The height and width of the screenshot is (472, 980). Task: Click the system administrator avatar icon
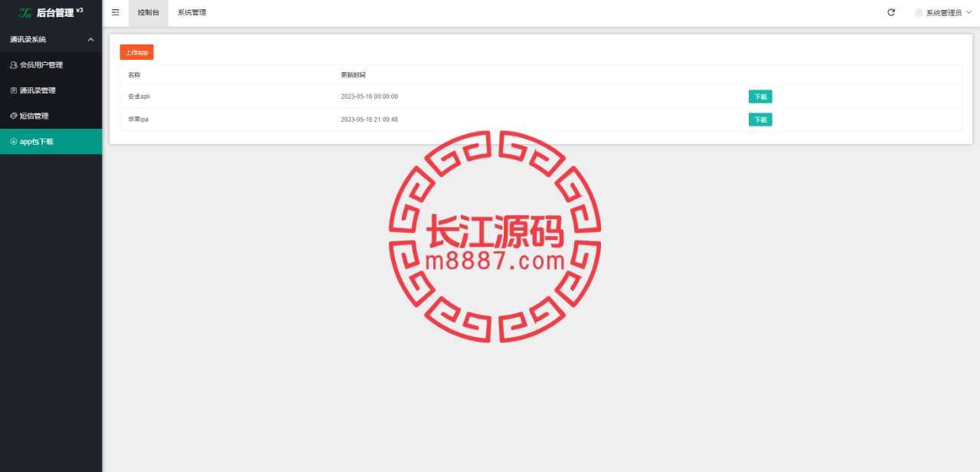point(918,13)
